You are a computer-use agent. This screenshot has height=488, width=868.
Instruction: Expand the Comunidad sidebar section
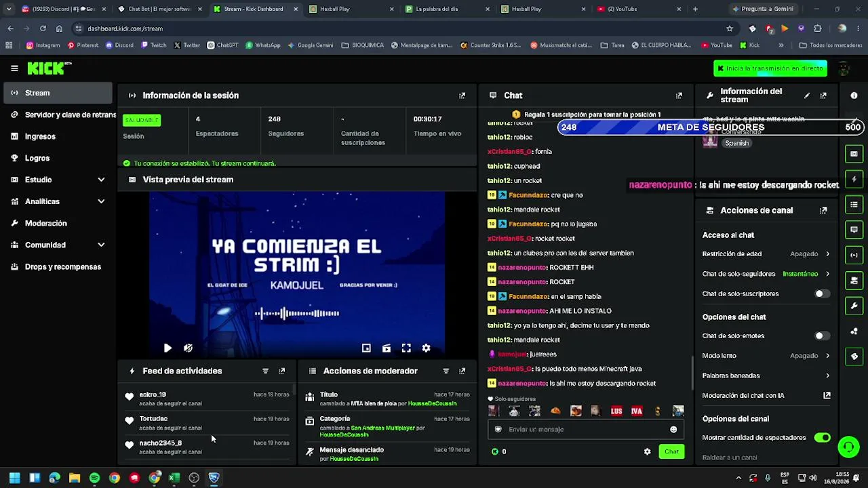[58, 245]
